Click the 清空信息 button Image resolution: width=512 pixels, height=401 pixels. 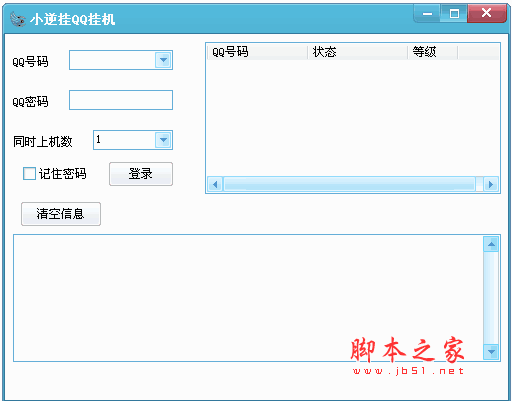click(61, 214)
